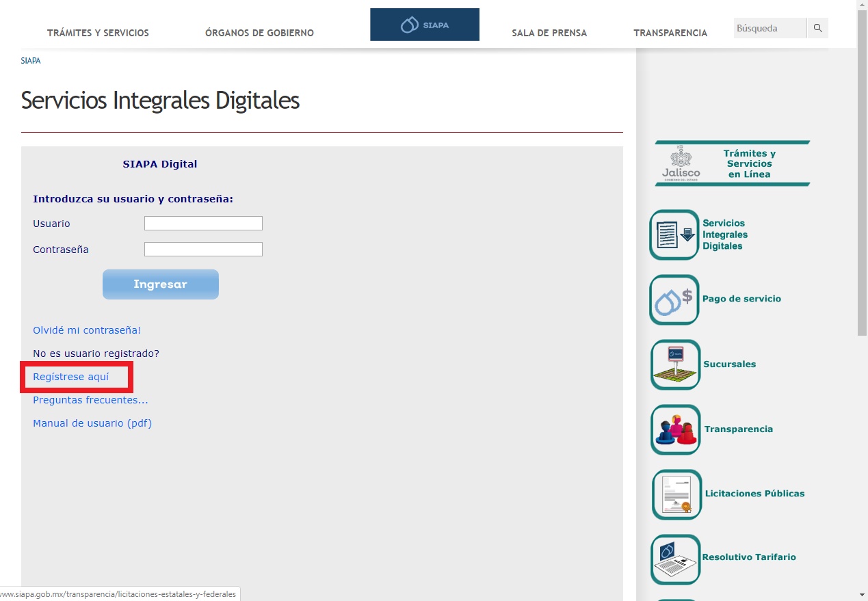Click the search magnifier icon
Viewport: 868px width, 601px height.
coord(817,28)
